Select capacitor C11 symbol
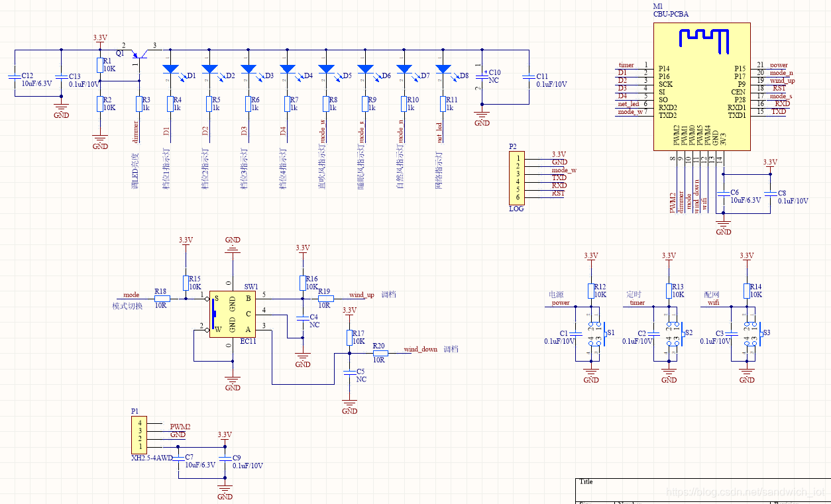The height and width of the screenshot is (504, 831). (x=529, y=77)
